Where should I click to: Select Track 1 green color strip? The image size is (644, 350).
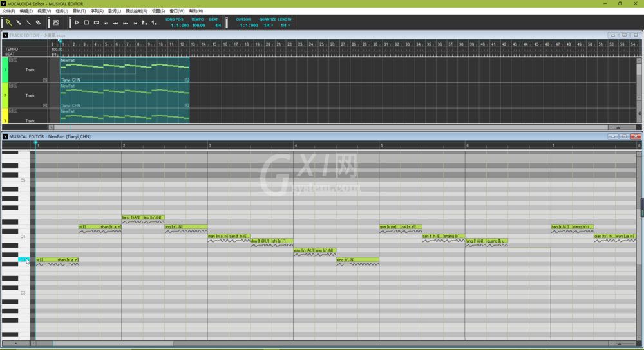tap(5, 69)
